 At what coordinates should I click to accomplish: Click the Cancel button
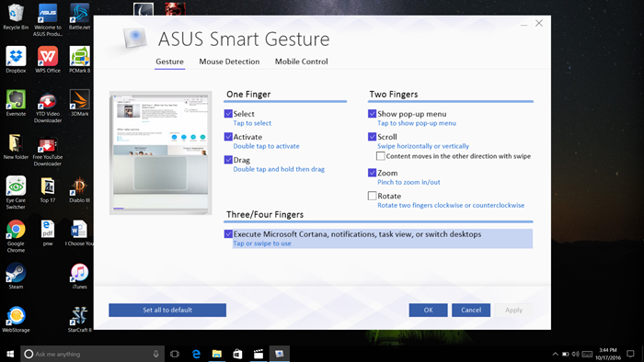471,310
